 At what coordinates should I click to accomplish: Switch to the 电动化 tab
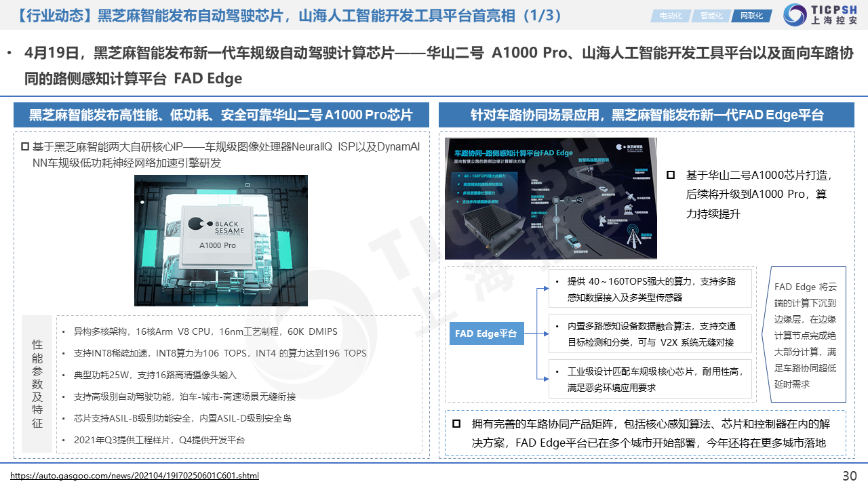(x=671, y=16)
